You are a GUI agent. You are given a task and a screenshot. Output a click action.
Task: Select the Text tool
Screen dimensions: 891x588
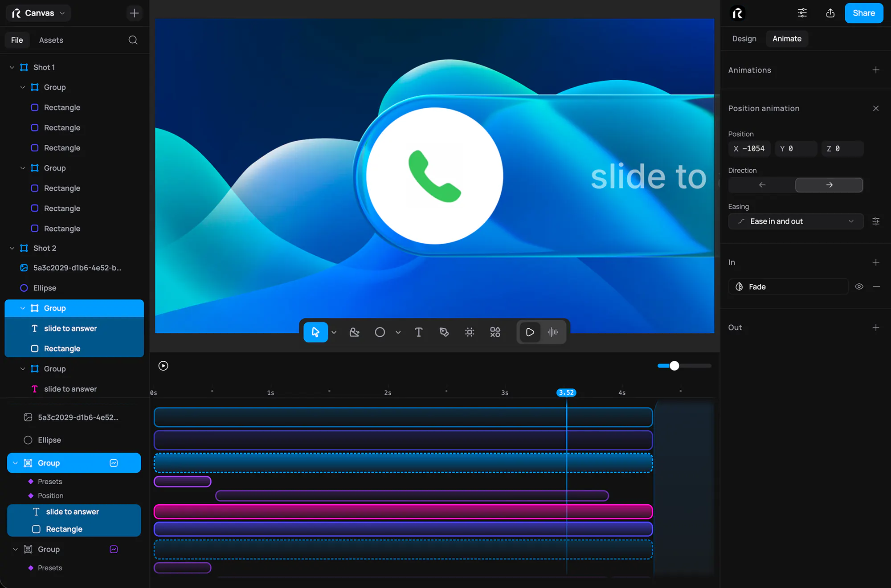419,332
